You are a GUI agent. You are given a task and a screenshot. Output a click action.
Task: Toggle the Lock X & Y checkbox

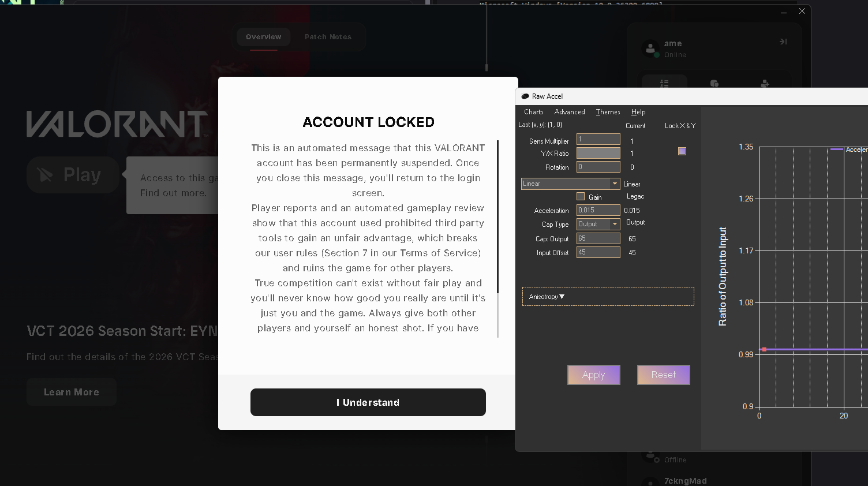click(682, 151)
